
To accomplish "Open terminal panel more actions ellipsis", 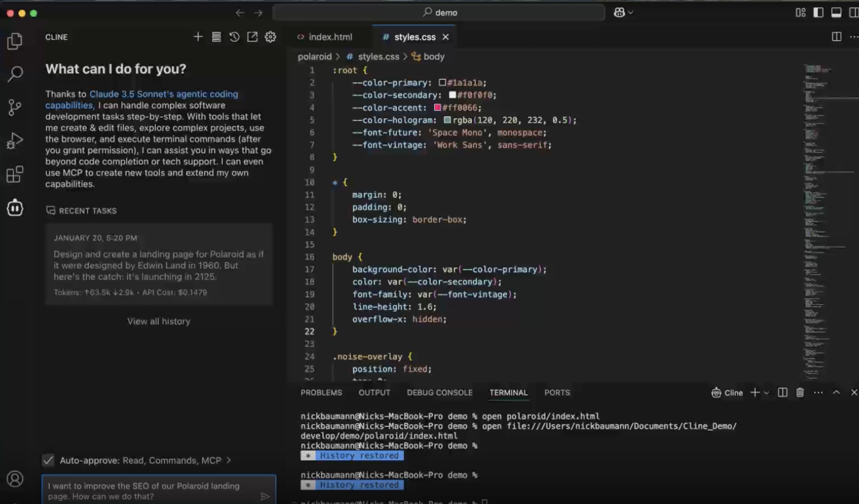I will [818, 392].
